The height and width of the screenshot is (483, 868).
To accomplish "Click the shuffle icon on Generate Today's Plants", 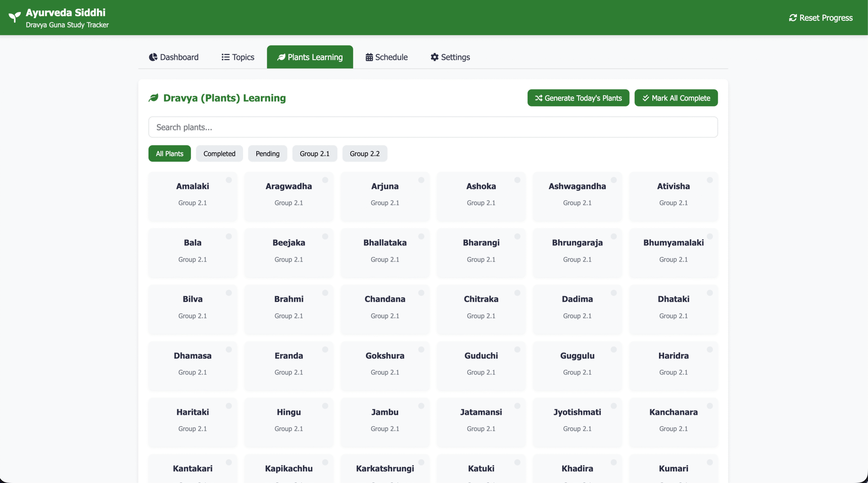I will [538, 98].
